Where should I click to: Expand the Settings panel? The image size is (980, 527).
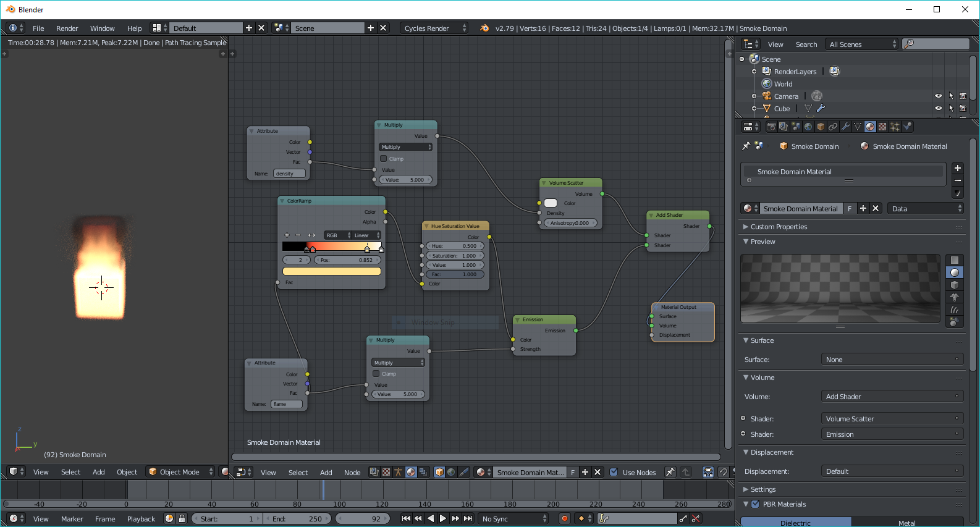point(762,489)
